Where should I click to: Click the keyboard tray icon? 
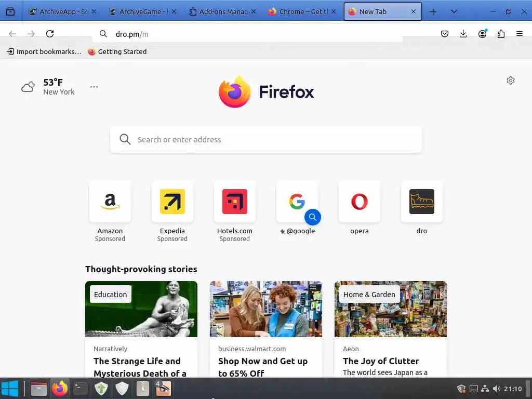pyautogui.click(x=474, y=389)
